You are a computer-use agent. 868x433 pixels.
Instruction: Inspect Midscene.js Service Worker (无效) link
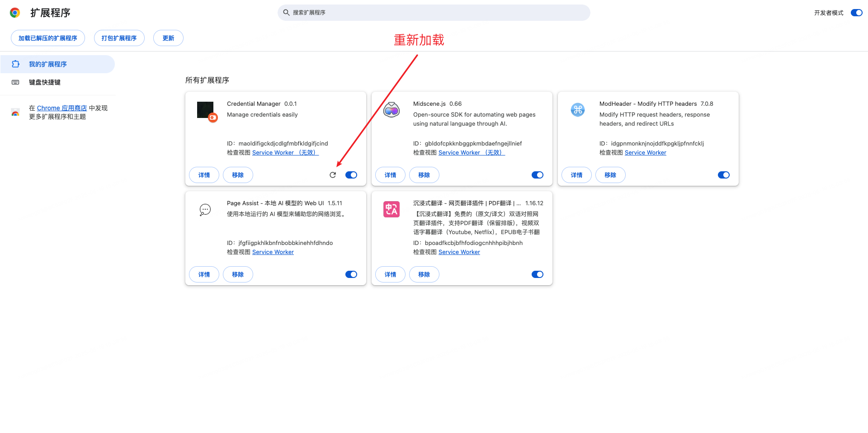pyautogui.click(x=472, y=152)
